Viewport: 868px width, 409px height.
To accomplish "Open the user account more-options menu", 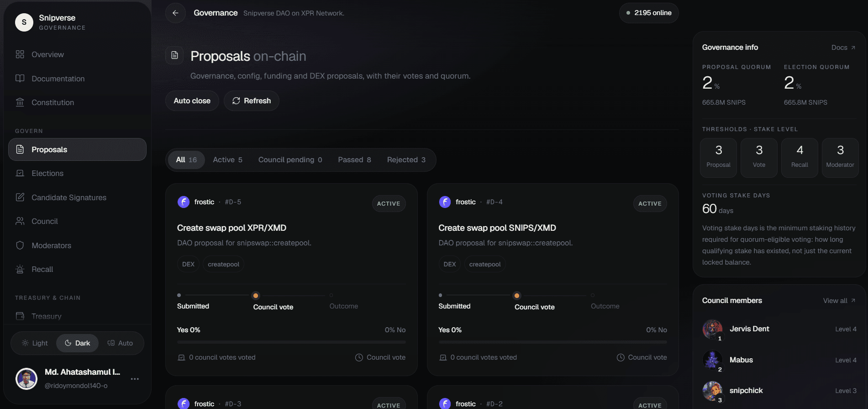I will (135, 379).
